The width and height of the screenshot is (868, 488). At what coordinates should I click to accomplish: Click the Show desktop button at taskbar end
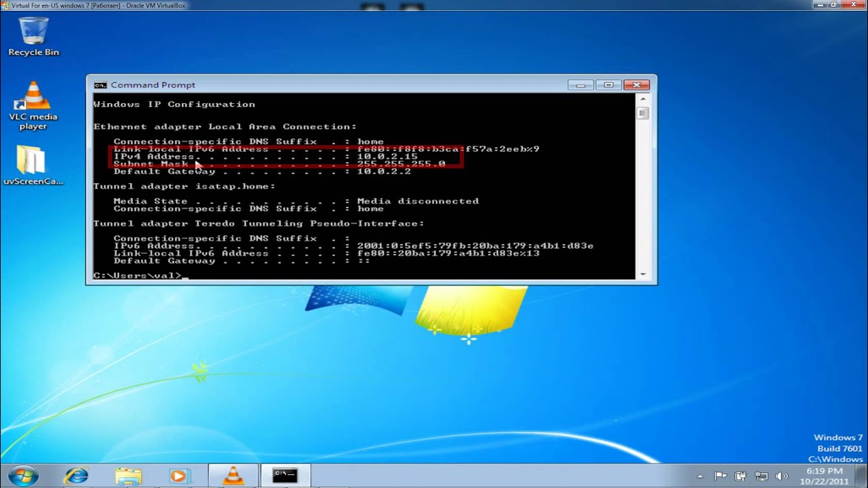[x=863, y=476]
